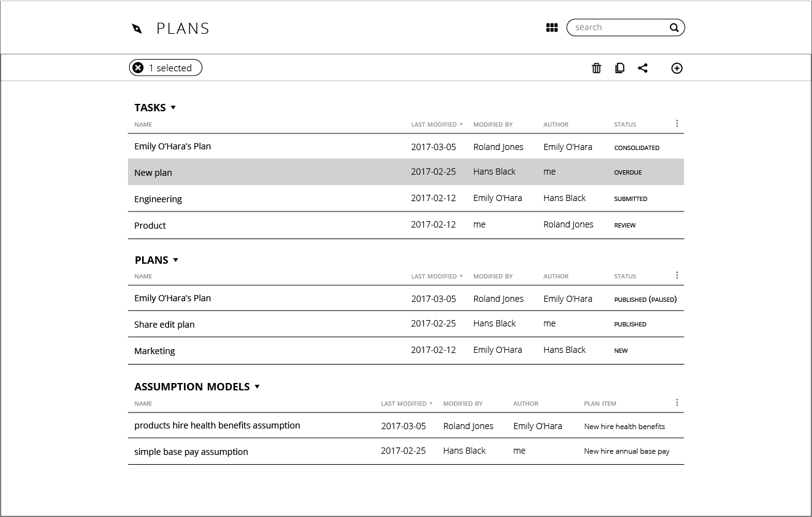This screenshot has height=517, width=812.
Task: Open Plans table column options menu
Action: coord(677,275)
